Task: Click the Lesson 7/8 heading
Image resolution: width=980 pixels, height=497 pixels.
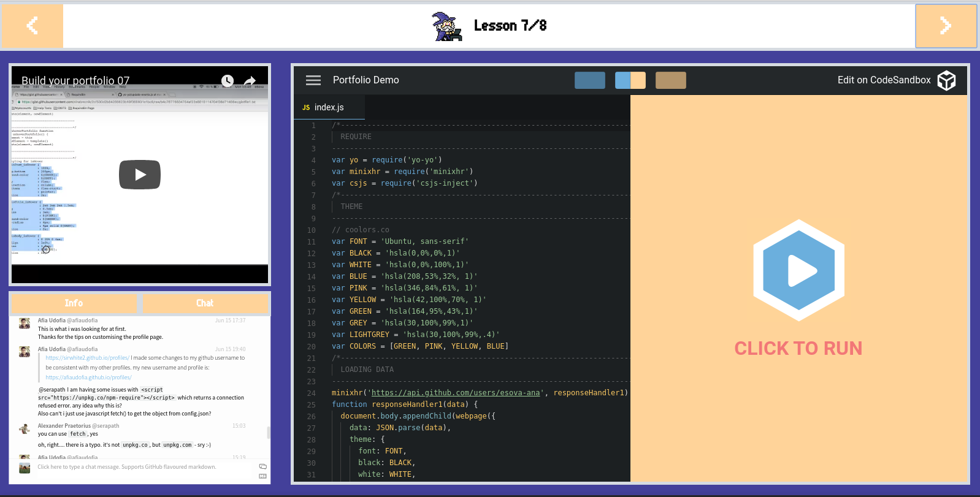Action: click(510, 26)
